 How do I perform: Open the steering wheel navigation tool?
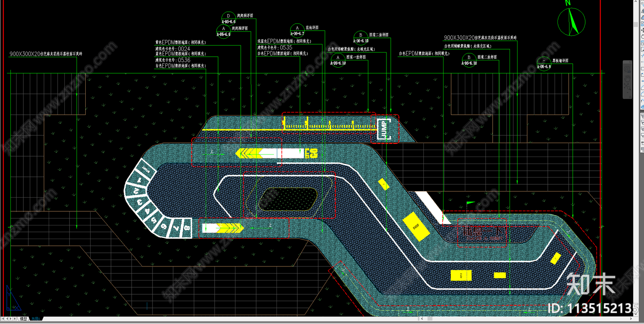coord(627,68)
